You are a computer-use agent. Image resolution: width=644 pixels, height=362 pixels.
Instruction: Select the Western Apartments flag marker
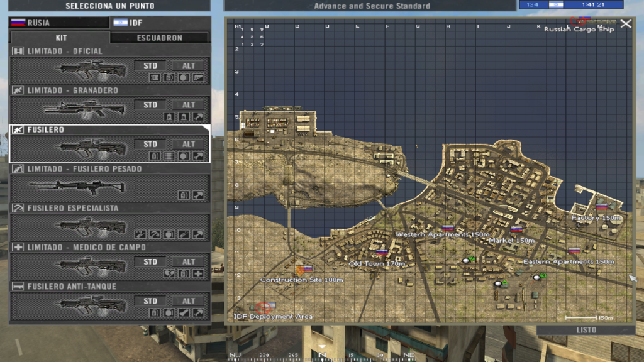448,228
